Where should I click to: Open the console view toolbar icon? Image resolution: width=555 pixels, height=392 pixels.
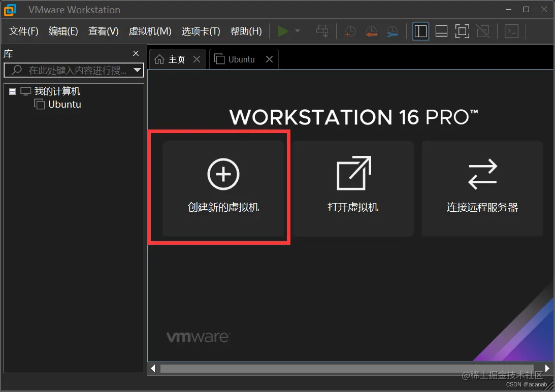(x=511, y=31)
